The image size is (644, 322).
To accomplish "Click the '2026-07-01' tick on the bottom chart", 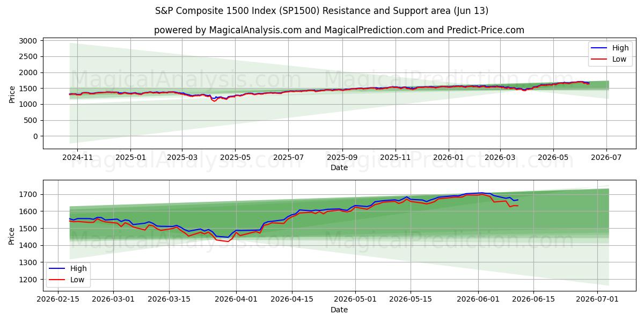I will (597, 299).
